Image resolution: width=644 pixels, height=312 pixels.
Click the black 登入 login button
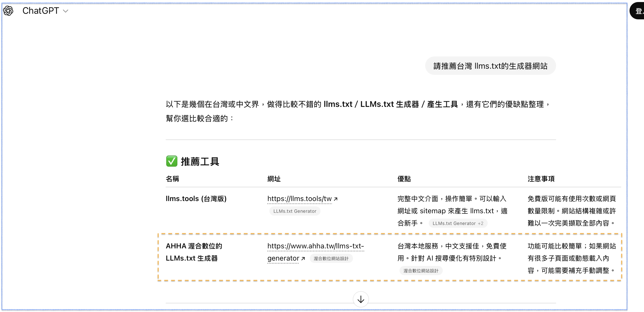pyautogui.click(x=638, y=11)
